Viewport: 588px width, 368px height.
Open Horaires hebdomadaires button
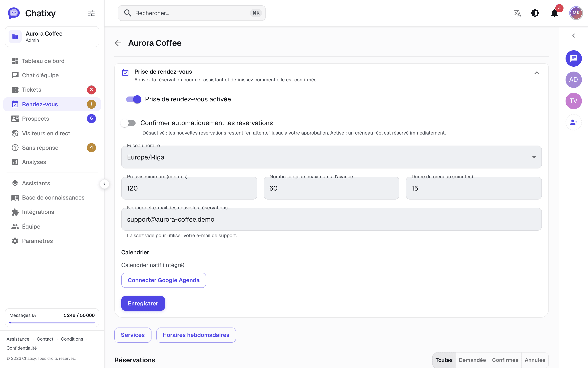point(196,335)
